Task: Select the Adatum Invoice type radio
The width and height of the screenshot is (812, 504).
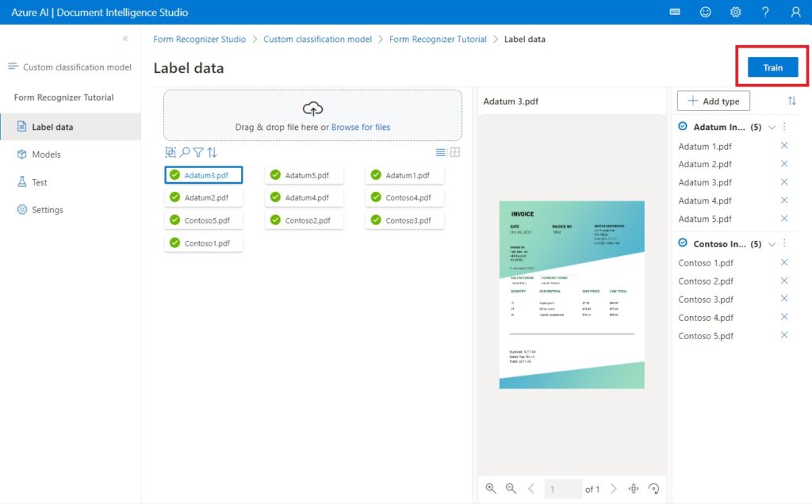Action: click(683, 126)
